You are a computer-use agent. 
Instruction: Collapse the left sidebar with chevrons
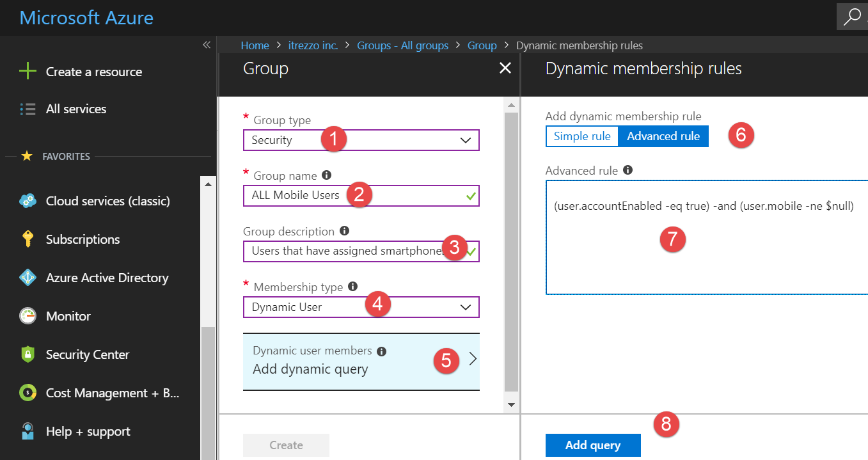click(206, 45)
